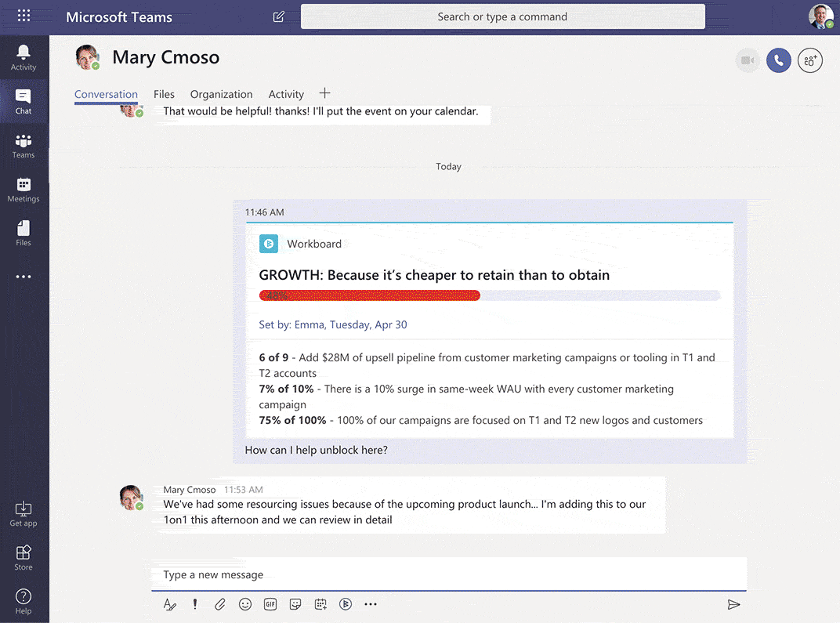Open Activity in the left sidebar
The width and height of the screenshot is (840, 623).
point(24,58)
